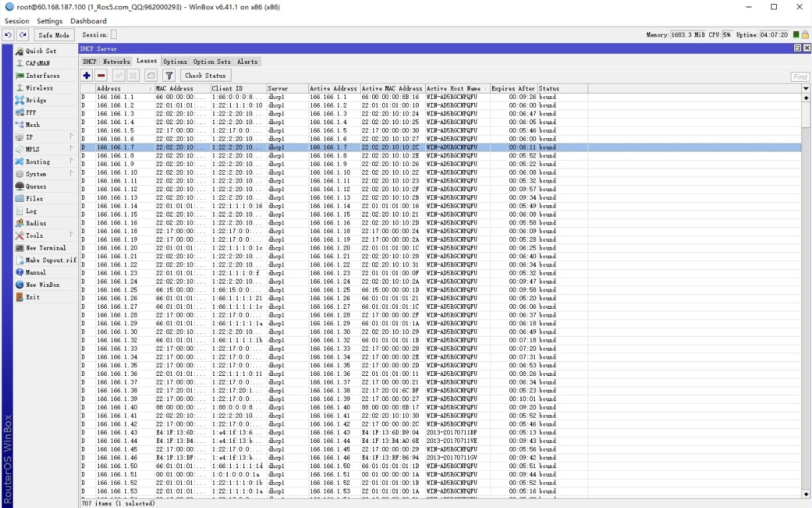The height and width of the screenshot is (508, 812).
Task: Open CAPsMAN from the sidebar
Action: 37,63
